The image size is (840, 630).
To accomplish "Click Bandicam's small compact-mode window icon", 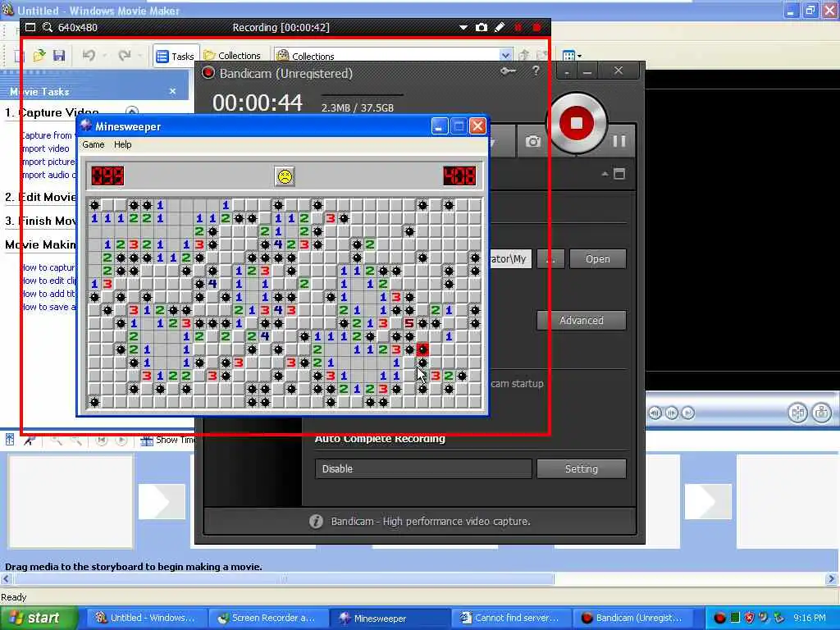I will point(619,174).
